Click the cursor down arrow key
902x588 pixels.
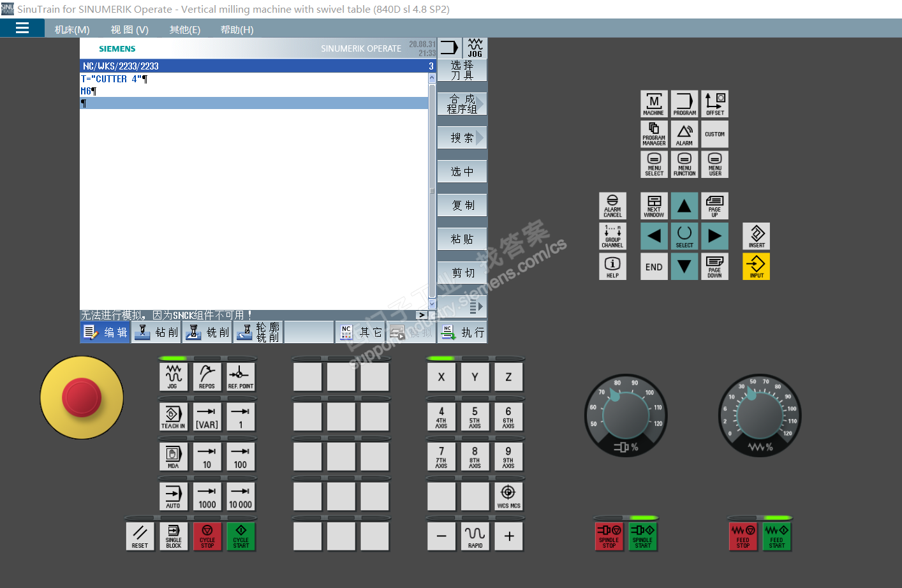(684, 267)
